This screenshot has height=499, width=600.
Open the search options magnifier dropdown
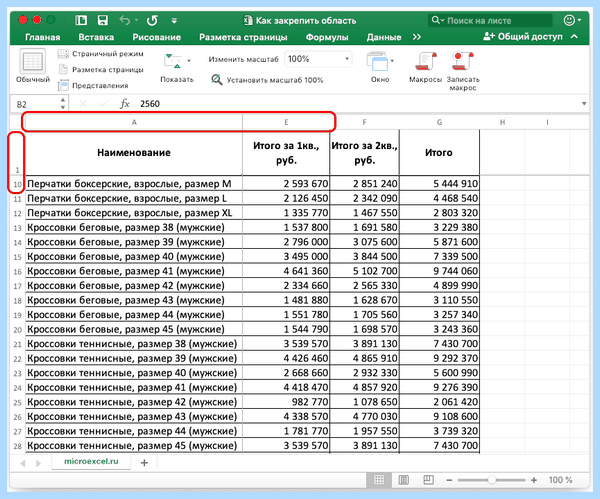(x=438, y=20)
